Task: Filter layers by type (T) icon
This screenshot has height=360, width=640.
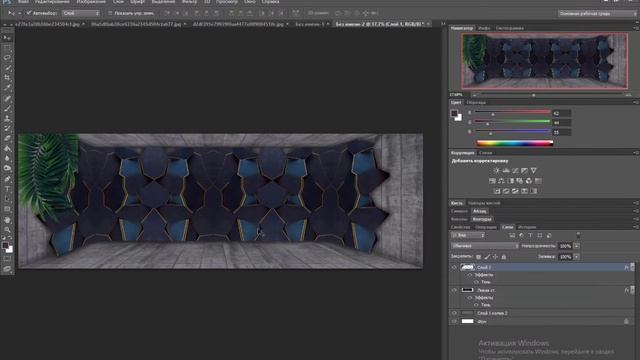Action: 530,236
